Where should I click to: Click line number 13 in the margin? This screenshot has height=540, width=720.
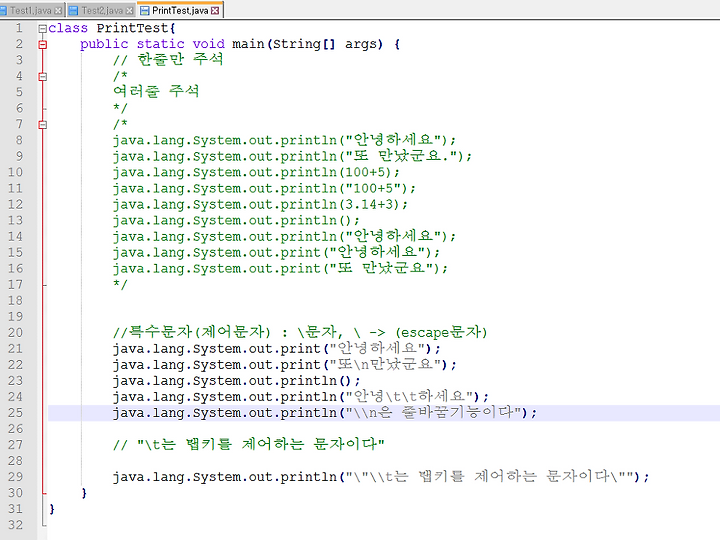pyautogui.click(x=15, y=221)
